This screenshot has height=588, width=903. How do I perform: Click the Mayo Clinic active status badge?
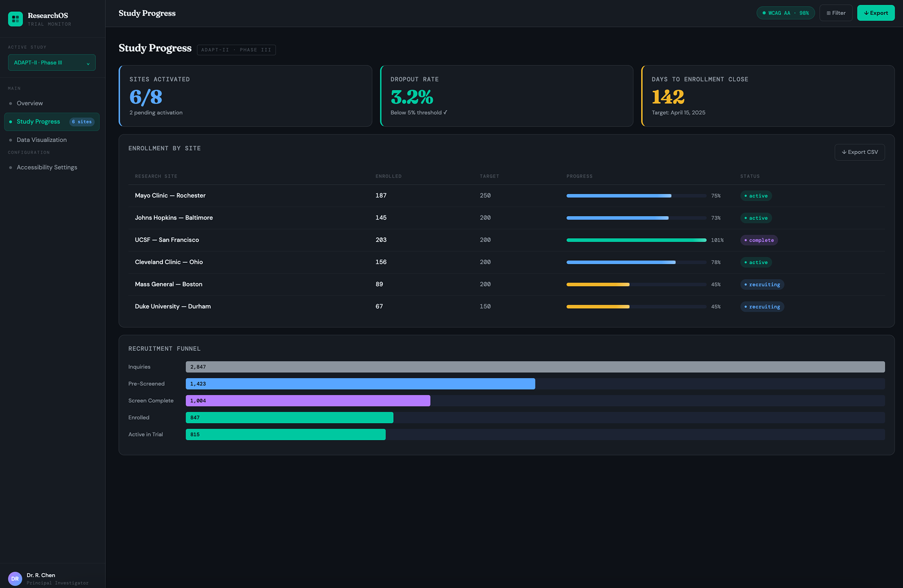tap(756, 196)
